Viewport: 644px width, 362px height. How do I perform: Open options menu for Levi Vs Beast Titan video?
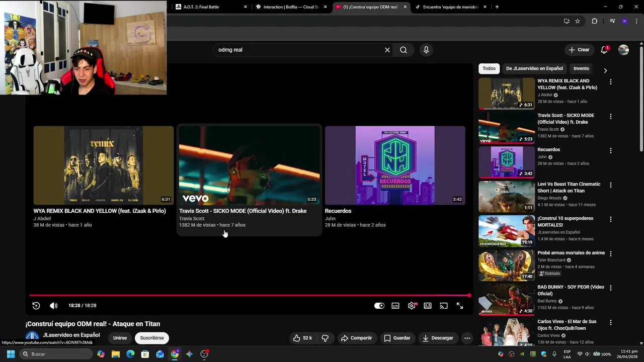pos(611,185)
